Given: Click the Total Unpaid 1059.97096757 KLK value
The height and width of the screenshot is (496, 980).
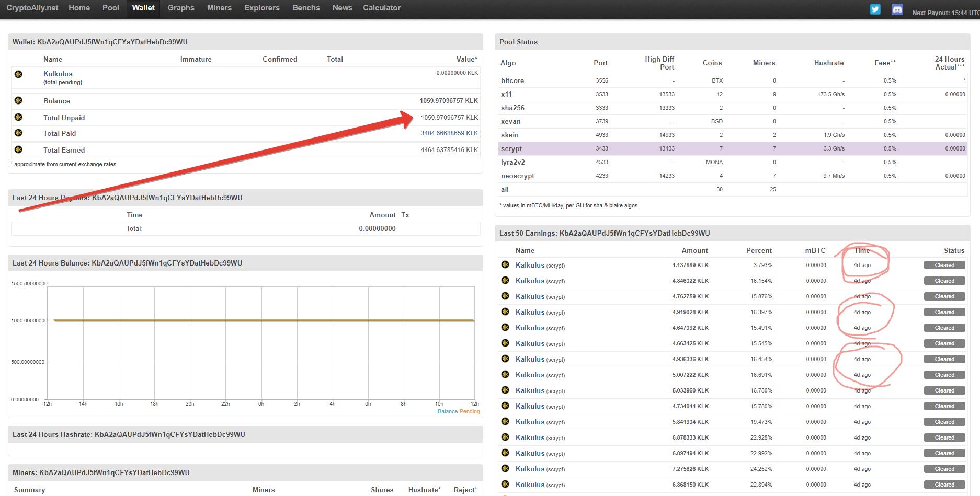Looking at the screenshot, I should tap(449, 118).
